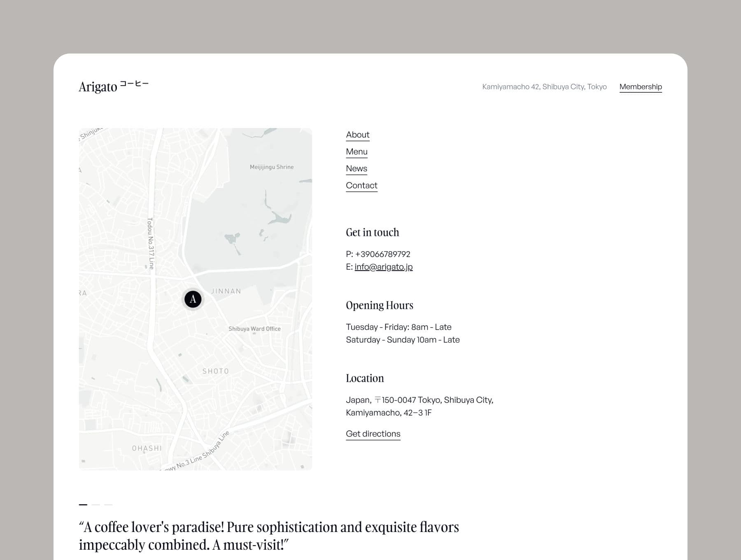The image size is (741, 560).
Task: Click Get directions link
Action: pyautogui.click(x=373, y=434)
